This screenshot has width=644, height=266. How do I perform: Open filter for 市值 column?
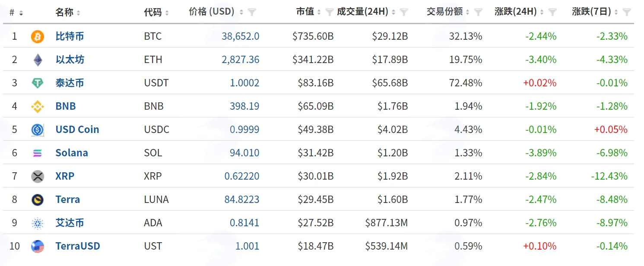coord(330,12)
